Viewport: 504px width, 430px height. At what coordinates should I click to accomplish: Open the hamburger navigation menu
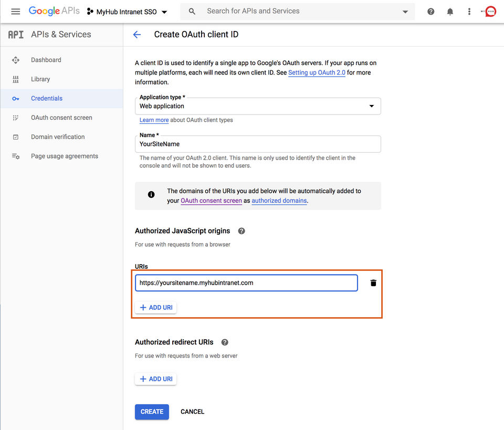click(x=16, y=12)
